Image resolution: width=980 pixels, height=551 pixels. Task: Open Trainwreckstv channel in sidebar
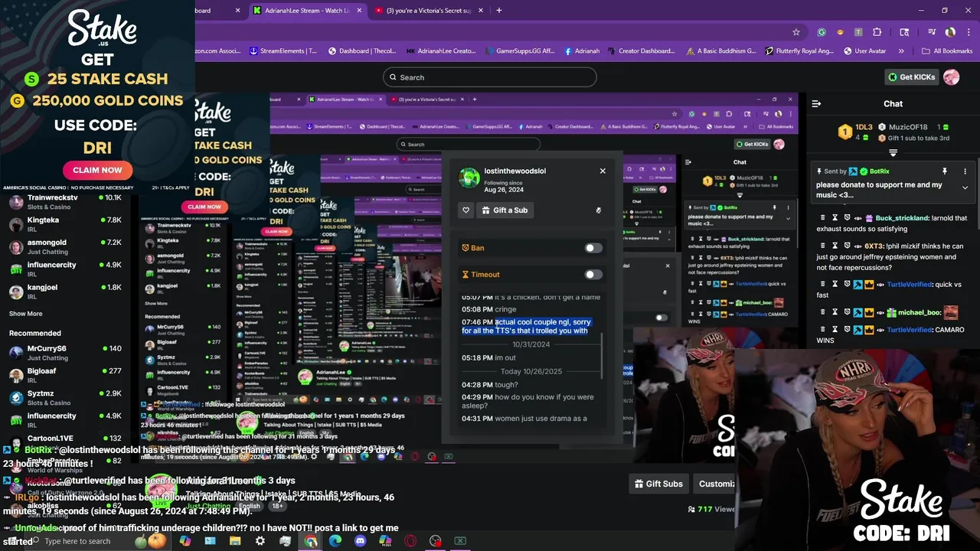[x=65, y=201]
